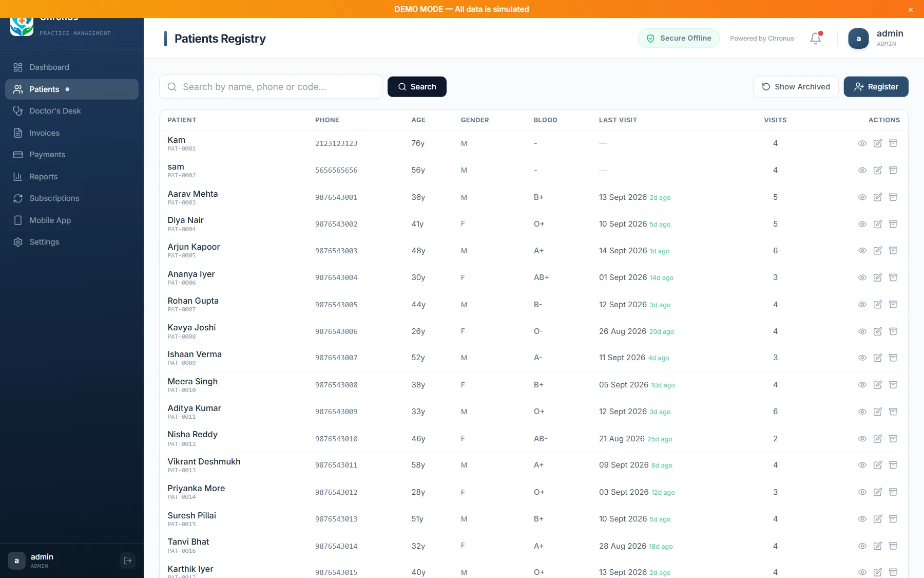The image size is (924, 578).
Task: Open the admin profile avatar in header
Action: coord(858,39)
